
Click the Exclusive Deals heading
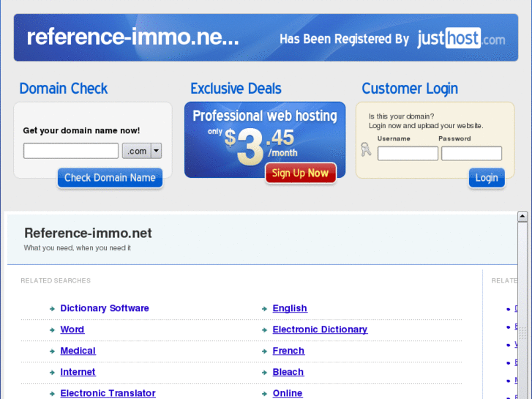pyautogui.click(x=236, y=89)
